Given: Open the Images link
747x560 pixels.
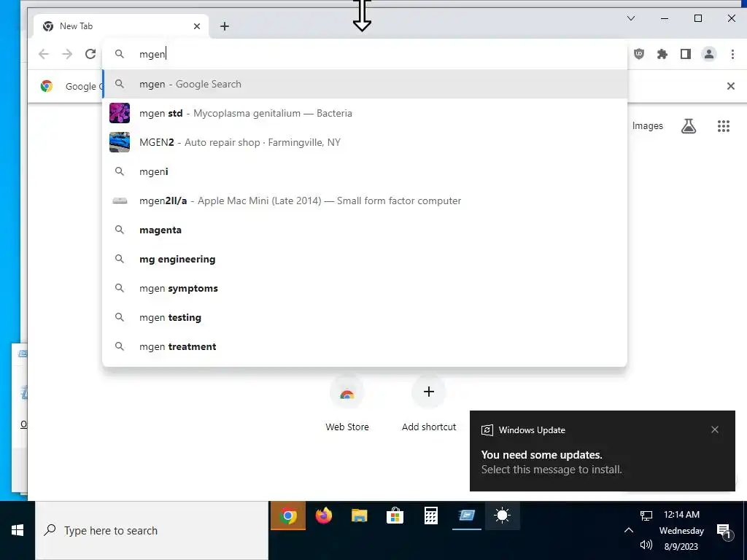Looking at the screenshot, I should 648,125.
